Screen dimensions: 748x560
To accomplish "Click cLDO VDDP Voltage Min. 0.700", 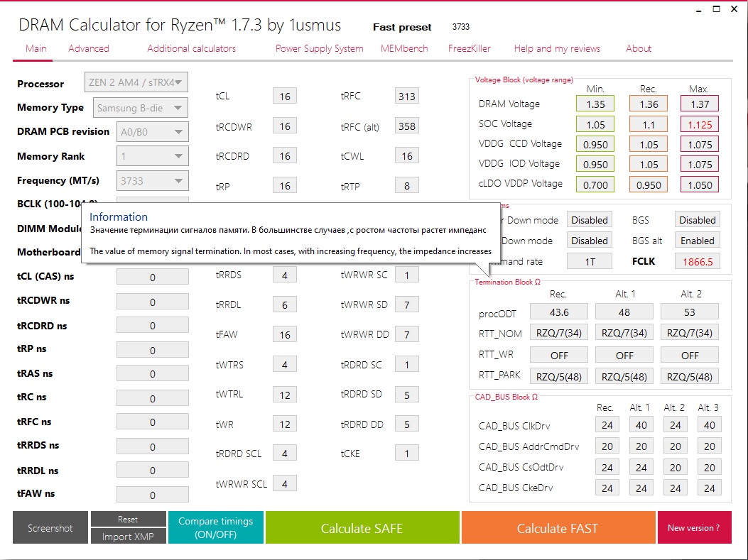I will [x=595, y=185].
